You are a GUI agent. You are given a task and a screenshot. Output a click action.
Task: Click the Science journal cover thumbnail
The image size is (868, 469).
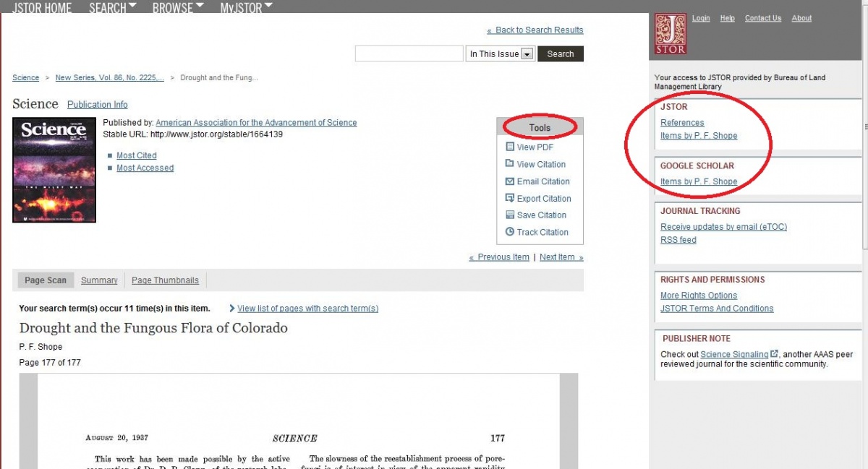[54, 169]
